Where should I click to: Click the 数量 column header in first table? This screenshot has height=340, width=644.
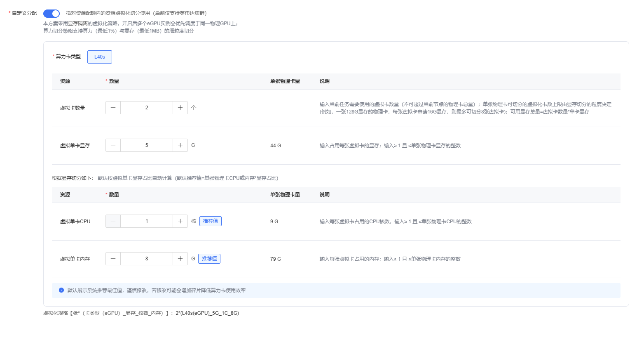point(114,81)
